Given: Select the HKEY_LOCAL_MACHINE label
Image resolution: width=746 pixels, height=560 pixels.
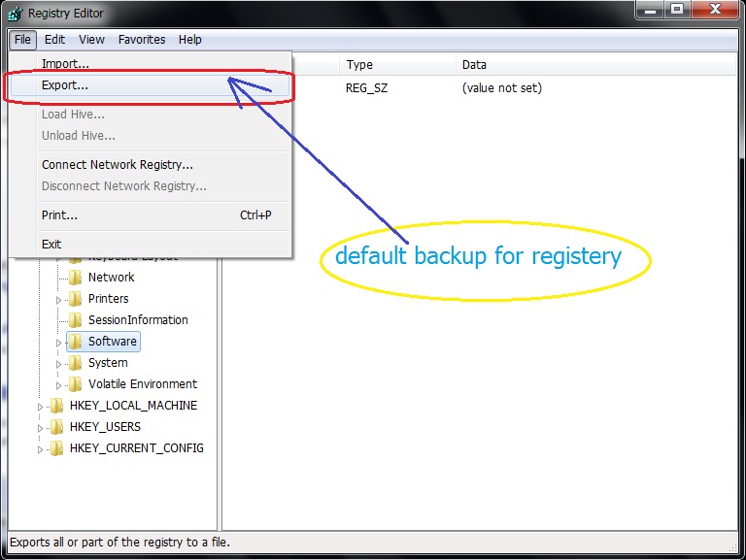Looking at the screenshot, I should click(133, 406).
